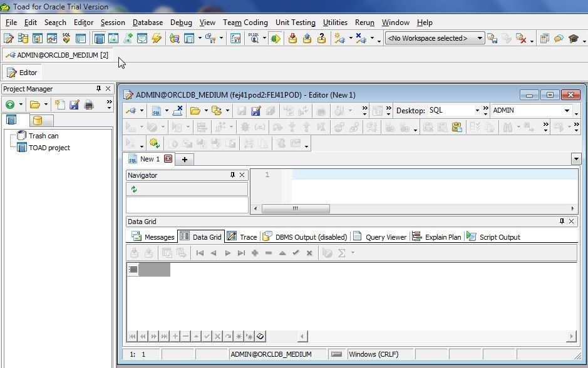Switch to the Explain Plan tab
Screen dimensions: 588x368
(437, 237)
